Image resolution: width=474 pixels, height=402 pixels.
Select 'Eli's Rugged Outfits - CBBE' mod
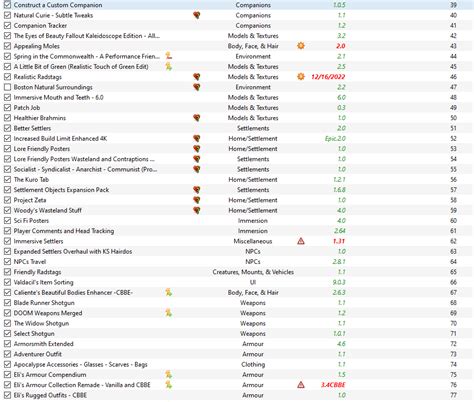(50, 395)
